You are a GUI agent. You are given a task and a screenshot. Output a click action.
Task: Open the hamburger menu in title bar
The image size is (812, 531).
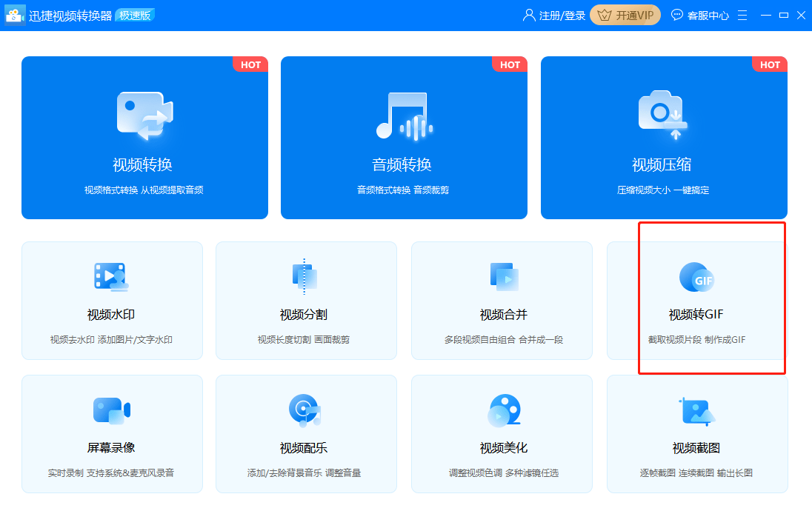pyautogui.click(x=742, y=14)
